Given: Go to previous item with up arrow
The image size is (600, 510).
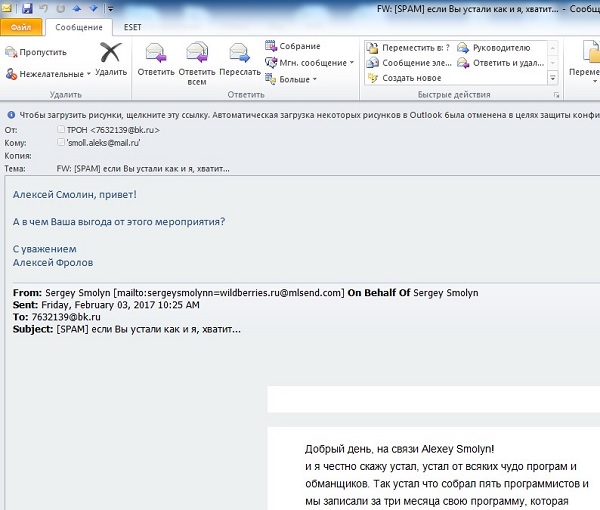Looking at the screenshot, I should [77, 8].
